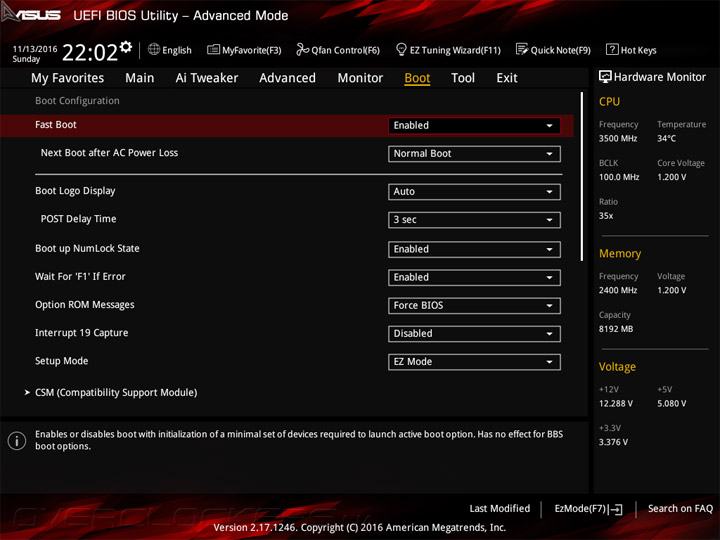Switch to the Exit tab

[507, 78]
